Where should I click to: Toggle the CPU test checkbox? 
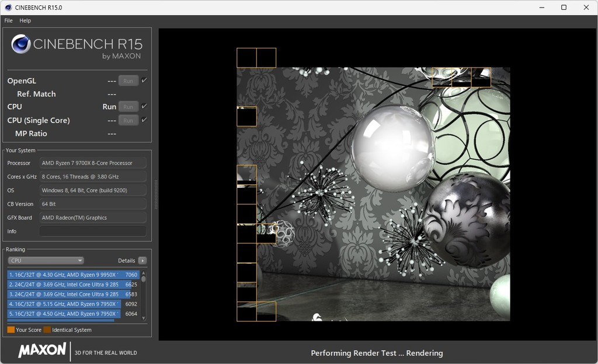[x=144, y=106]
